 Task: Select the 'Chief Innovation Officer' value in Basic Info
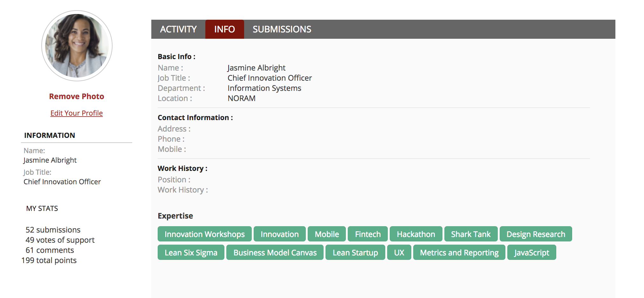click(x=270, y=78)
